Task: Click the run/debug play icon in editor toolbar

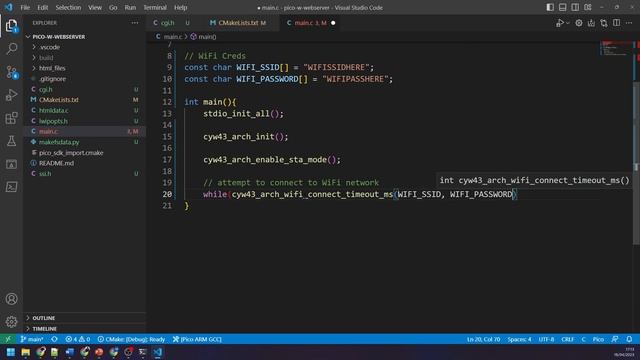Action: click(560, 23)
